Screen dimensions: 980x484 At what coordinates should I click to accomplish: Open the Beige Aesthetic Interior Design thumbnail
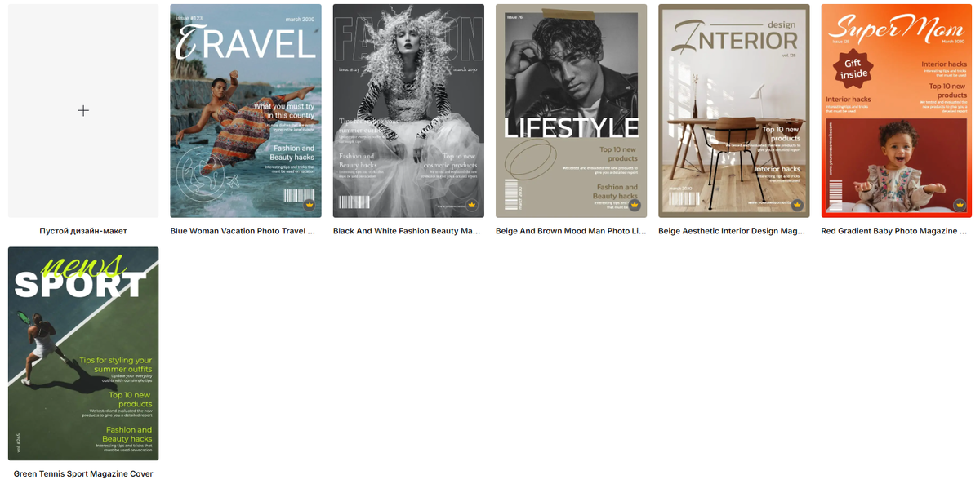point(734,111)
